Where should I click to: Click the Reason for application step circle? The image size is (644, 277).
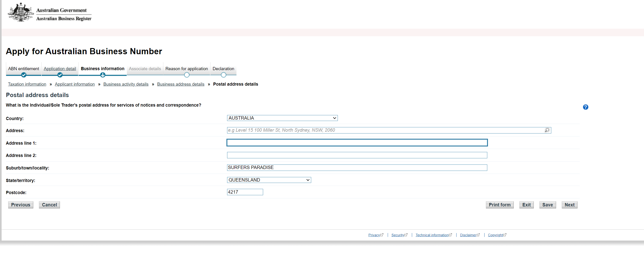click(187, 75)
